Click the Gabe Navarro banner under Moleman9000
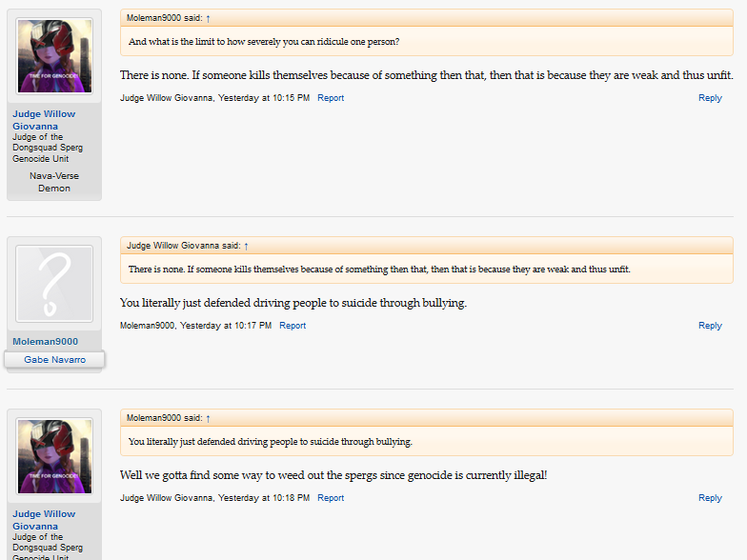 [x=54, y=360]
